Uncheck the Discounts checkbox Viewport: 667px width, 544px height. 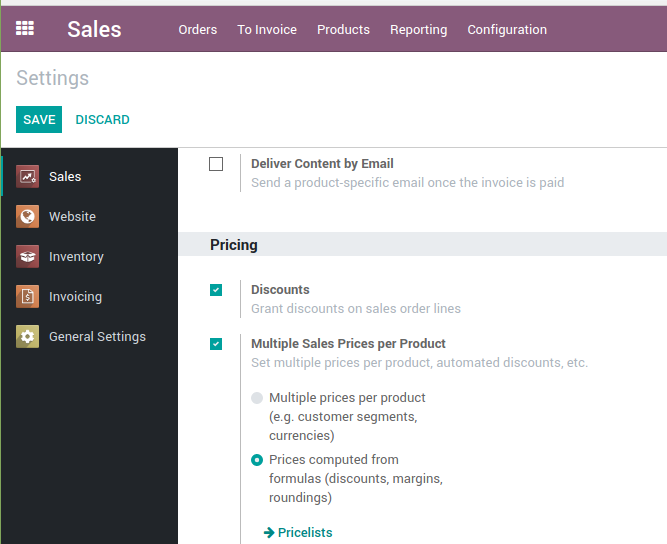pyautogui.click(x=216, y=290)
